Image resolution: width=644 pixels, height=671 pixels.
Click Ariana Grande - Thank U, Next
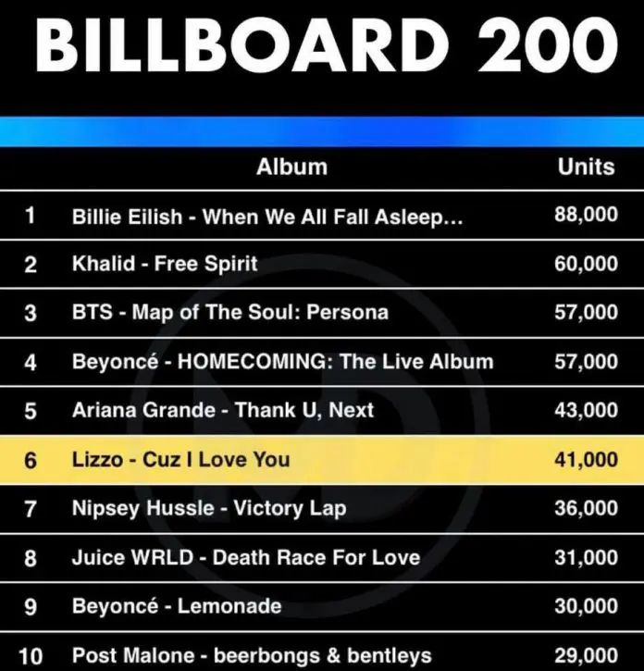(x=223, y=410)
